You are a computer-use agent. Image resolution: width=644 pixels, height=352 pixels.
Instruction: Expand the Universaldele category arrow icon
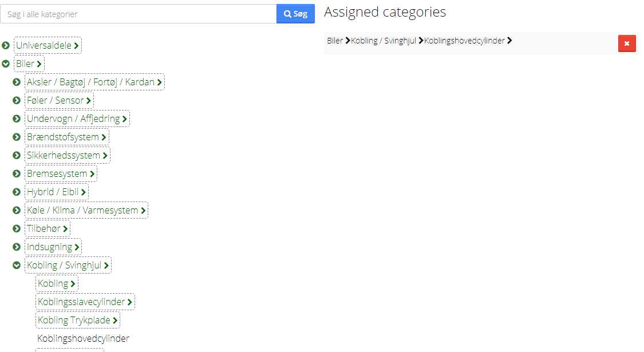[x=6, y=46]
